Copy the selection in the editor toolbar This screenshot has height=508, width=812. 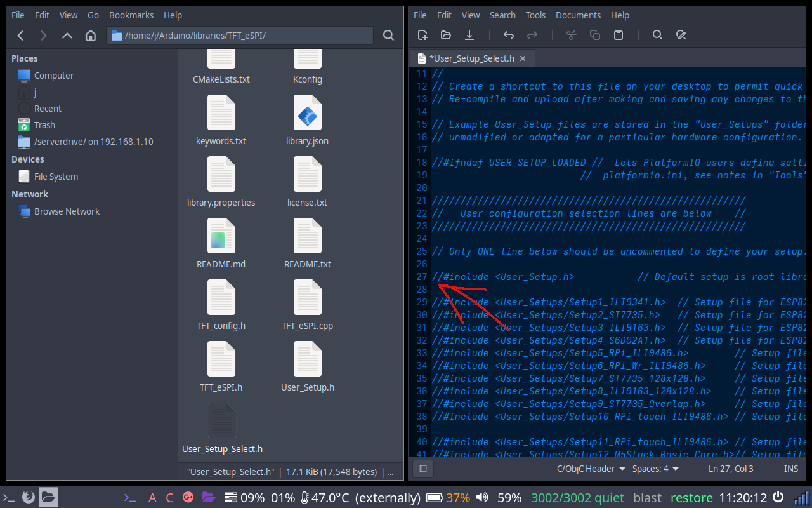(594, 35)
